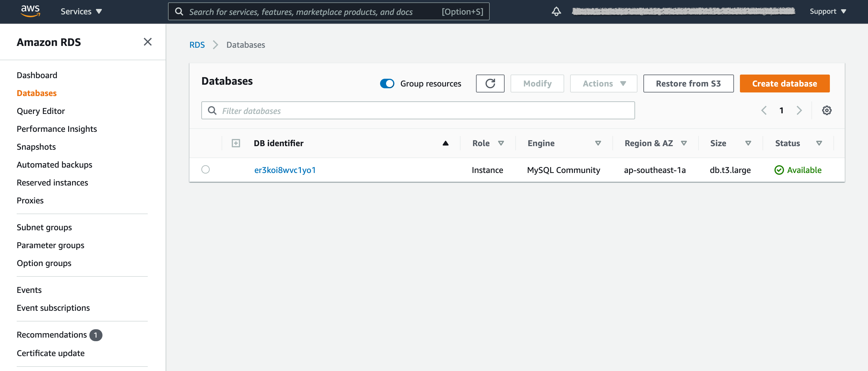Expand the Actions dropdown

[603, 83]
